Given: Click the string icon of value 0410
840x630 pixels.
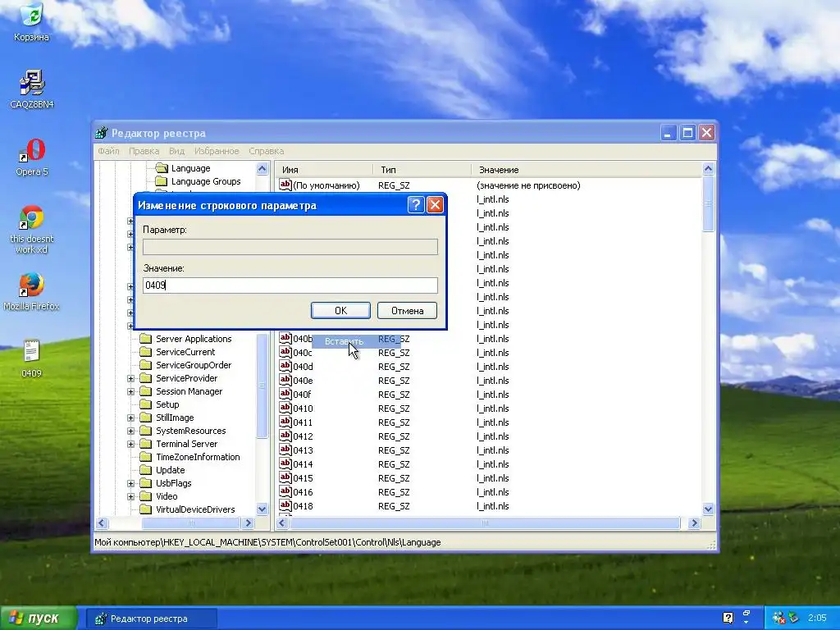Looking at the screenshot, I should tap(285, 408).
